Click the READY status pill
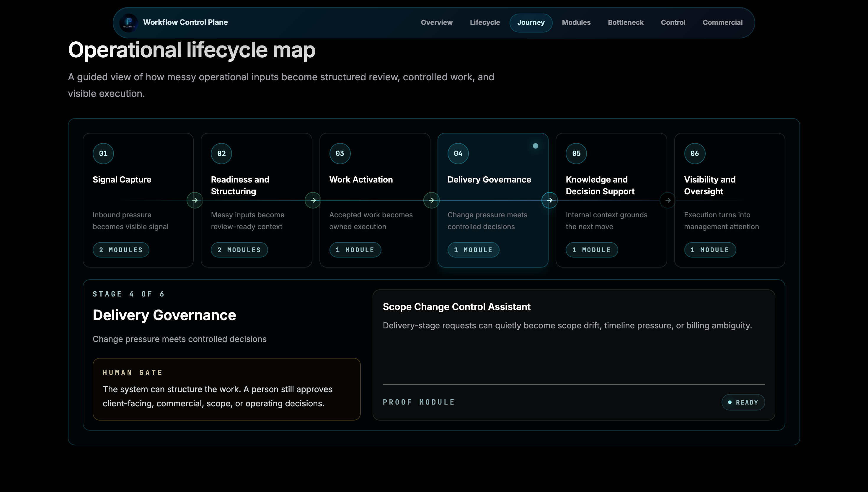Screen dimensions: 868x492 [x=743, y=403]
